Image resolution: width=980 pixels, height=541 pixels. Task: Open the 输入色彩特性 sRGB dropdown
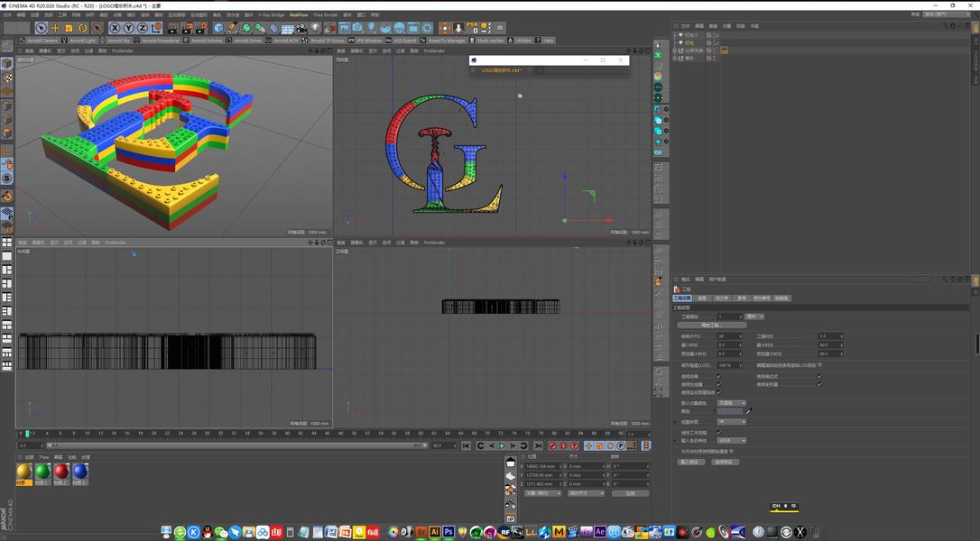(x=731, y=440)
